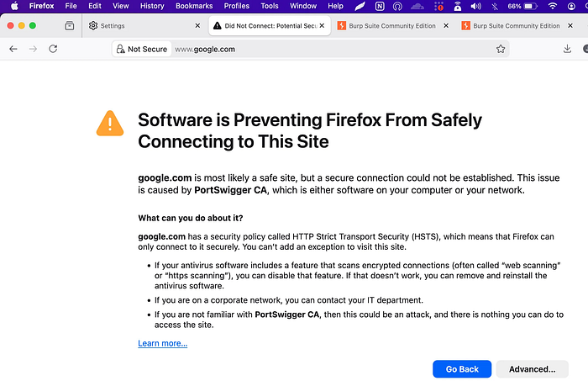
Task: Click the Go Back button
Action: (462, 369)
